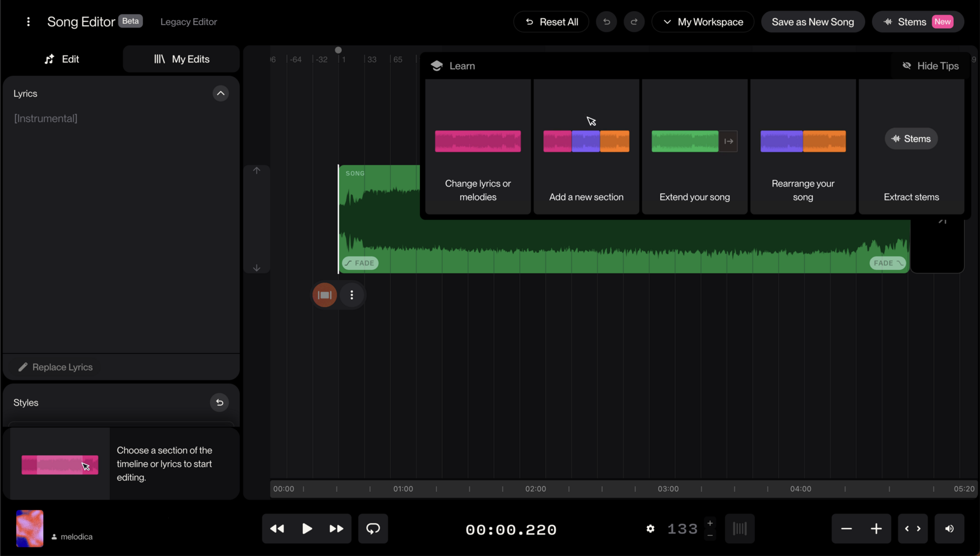This screenshot has width=980, height=556.
Task: Click the melodica artist name
Action: click(x=76, y=537)
